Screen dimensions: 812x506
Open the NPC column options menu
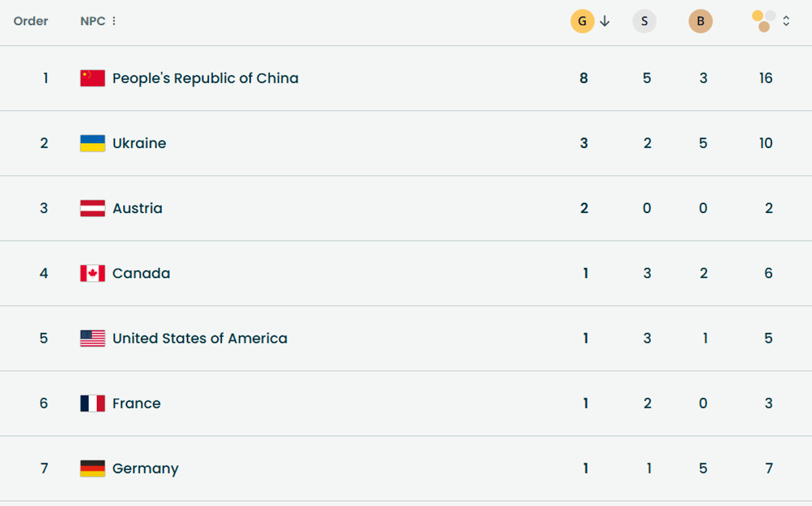coord(114,21)
